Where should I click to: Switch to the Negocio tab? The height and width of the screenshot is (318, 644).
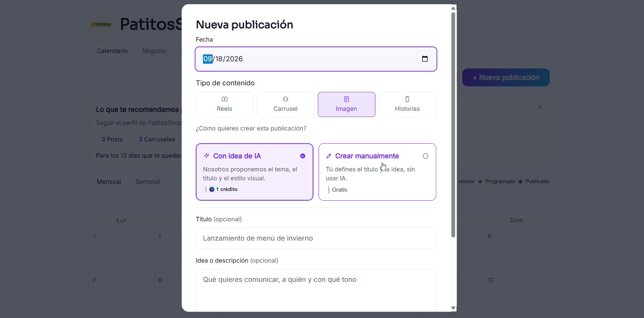(x=154, y=51)
